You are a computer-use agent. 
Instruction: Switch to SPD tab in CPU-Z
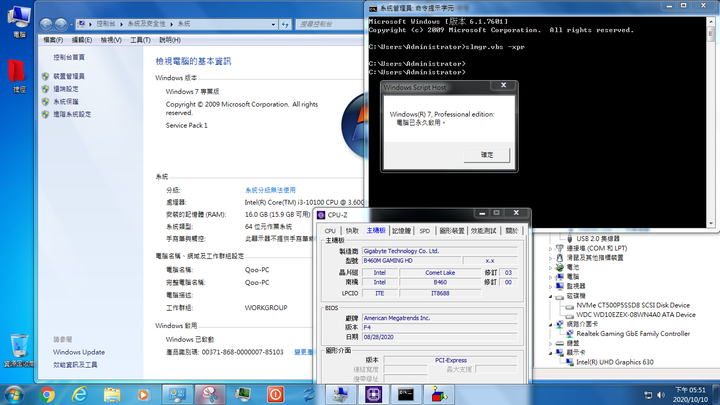425,231
